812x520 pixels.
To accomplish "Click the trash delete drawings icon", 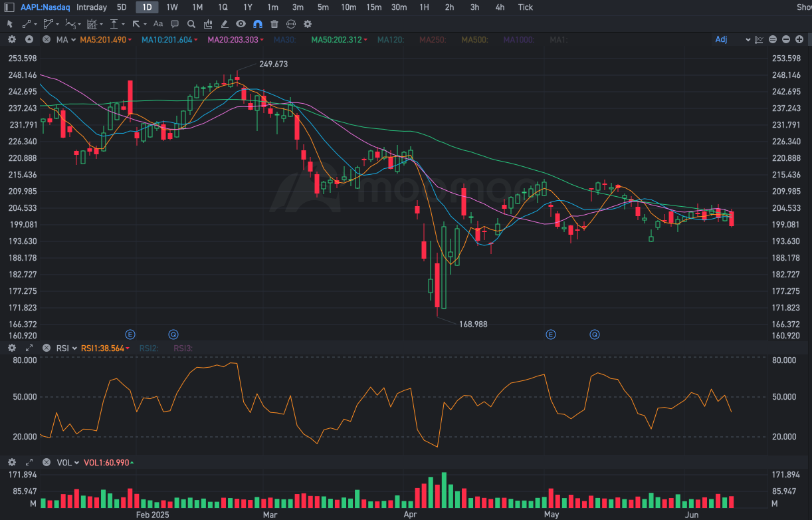I will 274,24.
